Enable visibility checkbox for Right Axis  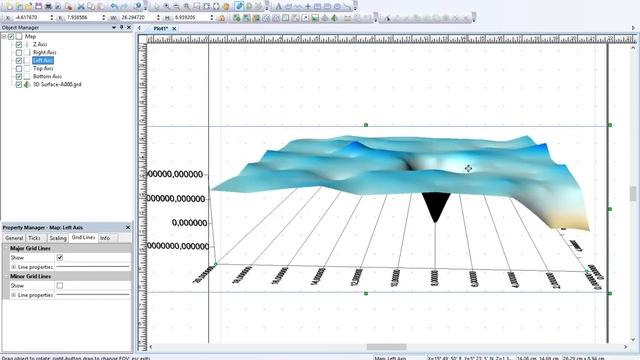tap(19, 52)
